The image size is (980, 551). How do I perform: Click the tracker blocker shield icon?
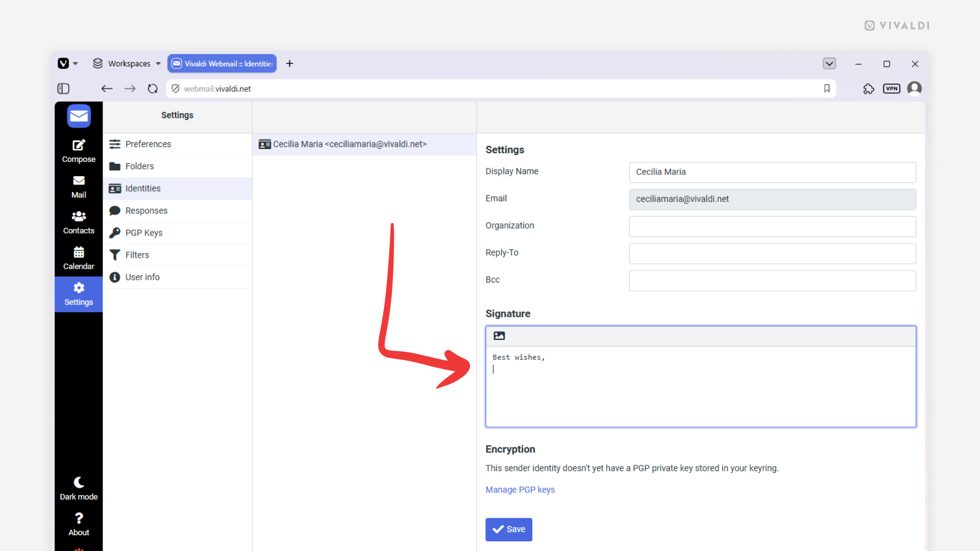click(176, 89)
